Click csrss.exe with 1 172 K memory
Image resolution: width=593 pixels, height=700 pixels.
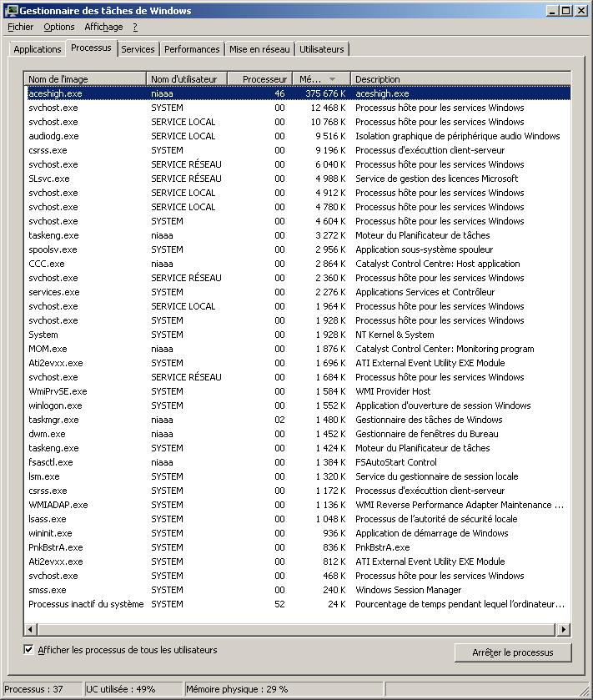(297, 491)
